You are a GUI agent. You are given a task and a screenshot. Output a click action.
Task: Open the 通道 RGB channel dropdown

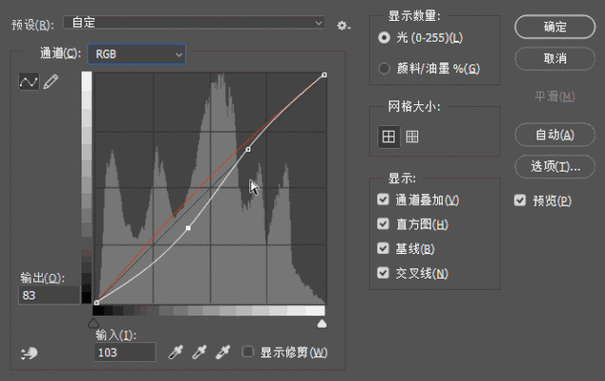coord(137,54)
